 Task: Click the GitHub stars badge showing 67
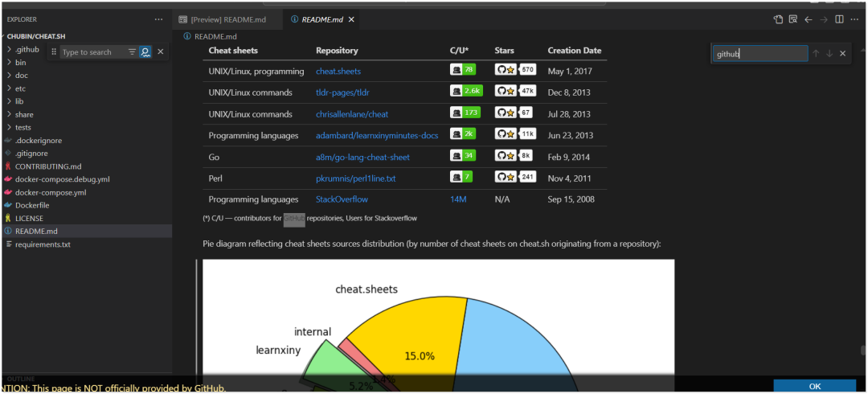(514, 113)
